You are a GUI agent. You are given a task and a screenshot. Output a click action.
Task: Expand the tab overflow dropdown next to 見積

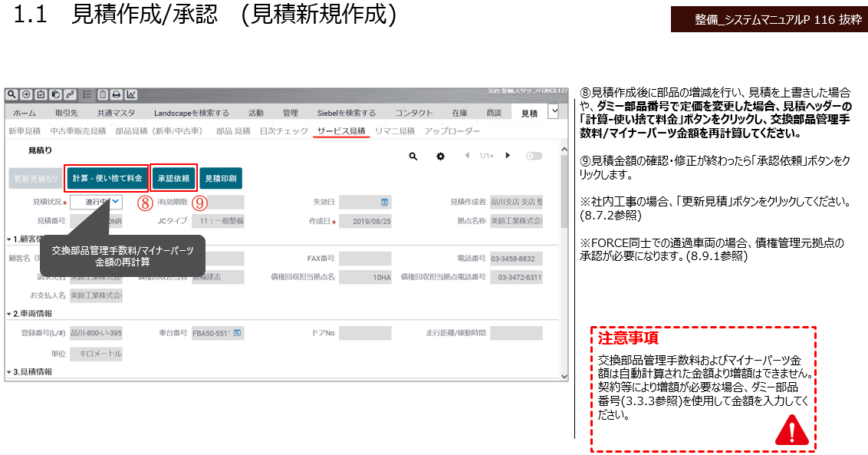coord(553,113)
